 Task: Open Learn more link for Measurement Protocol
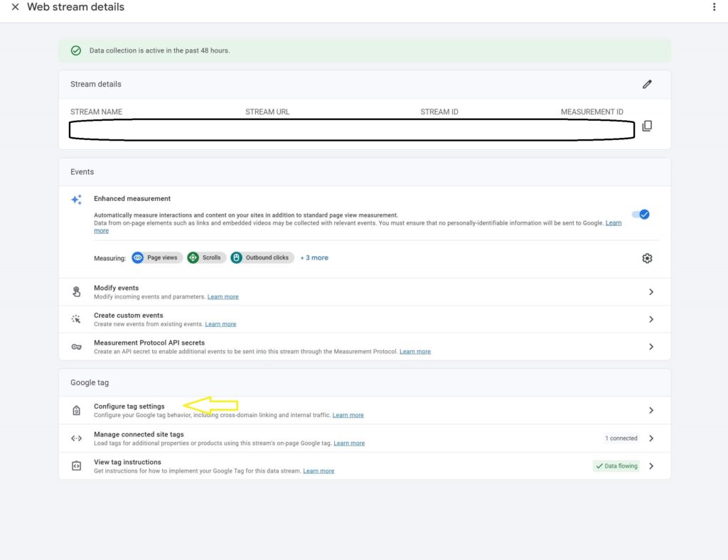[415, 352]
